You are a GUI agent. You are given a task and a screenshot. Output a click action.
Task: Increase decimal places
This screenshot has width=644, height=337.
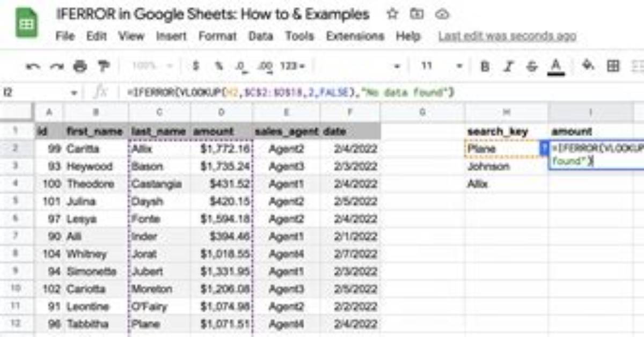click(265, 66)
